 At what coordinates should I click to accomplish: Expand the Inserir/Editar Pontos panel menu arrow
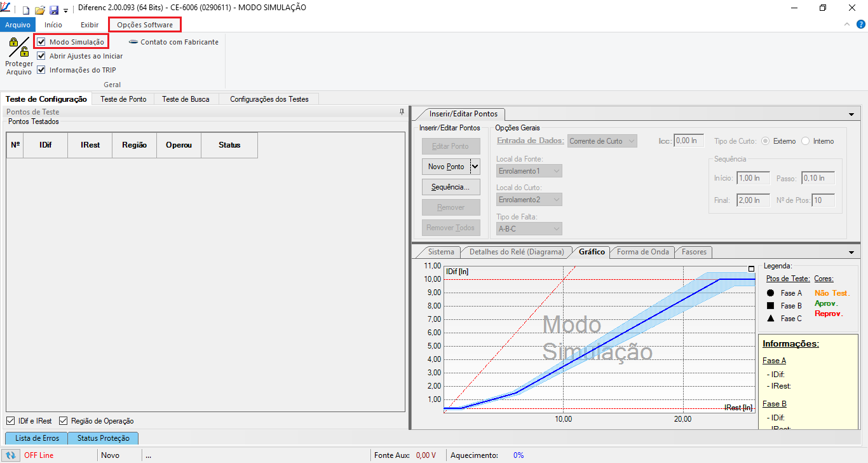[x=851, y=114]
